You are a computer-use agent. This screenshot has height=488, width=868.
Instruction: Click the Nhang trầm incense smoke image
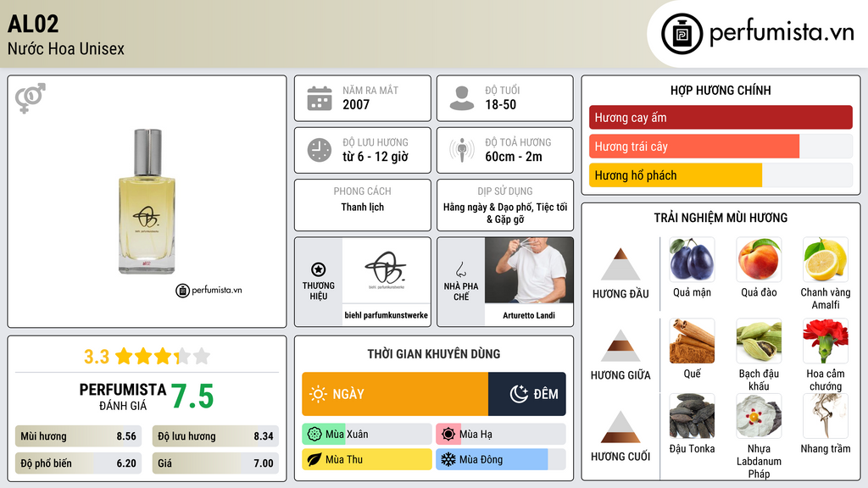tap(826, 416)
